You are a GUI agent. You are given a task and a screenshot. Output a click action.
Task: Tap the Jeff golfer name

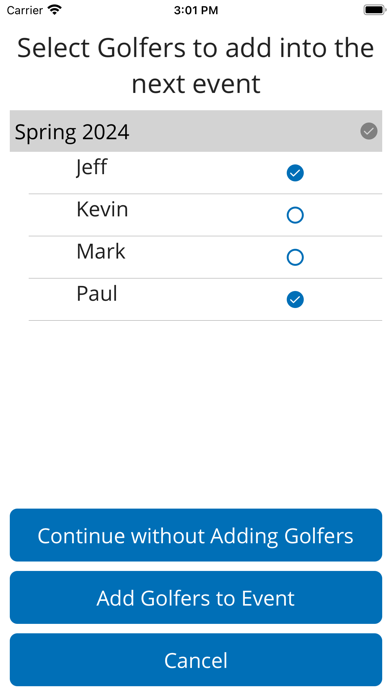click(91, 168)
